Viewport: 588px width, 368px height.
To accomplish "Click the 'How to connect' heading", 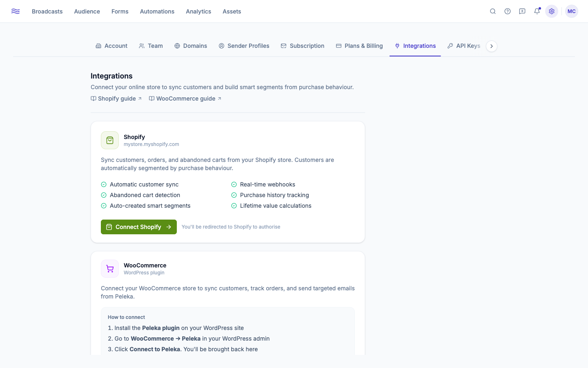I will [x=127, y=317].
